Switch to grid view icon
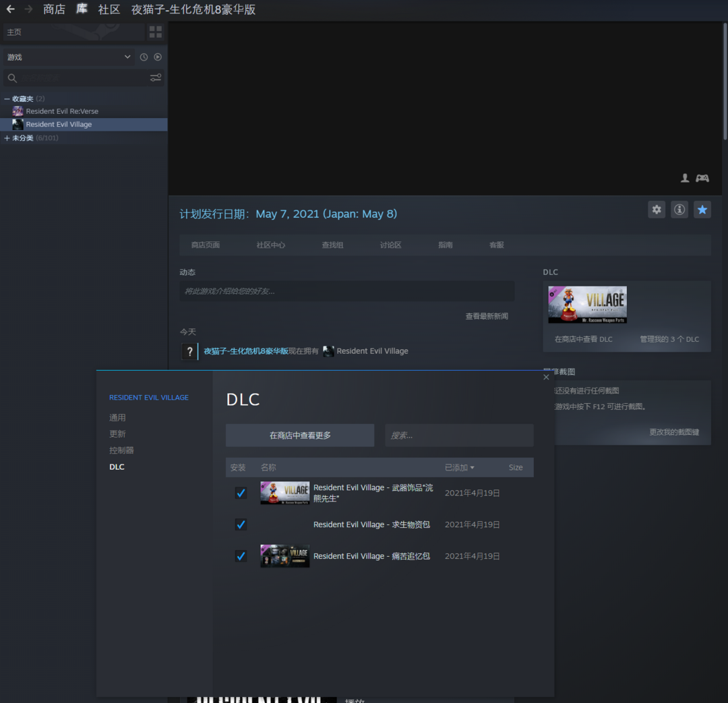 156,32
